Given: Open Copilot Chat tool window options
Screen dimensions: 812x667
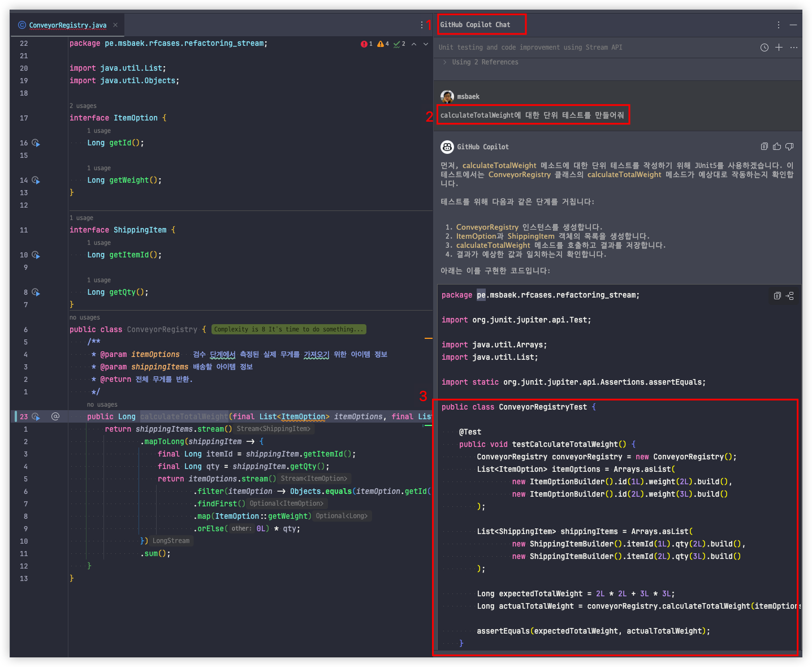Looking at the screenshot, I should (779, 25).
